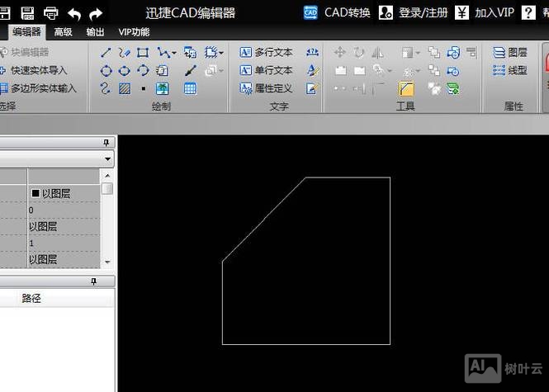This screenshot has height=392, width=549.
Task: Click the black layer color swatch
Action: 35,193
